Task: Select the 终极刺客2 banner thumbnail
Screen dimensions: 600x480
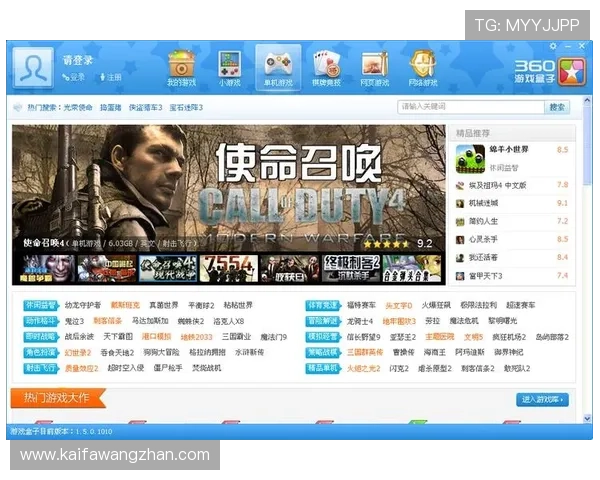Action: (x=351, y=269)
